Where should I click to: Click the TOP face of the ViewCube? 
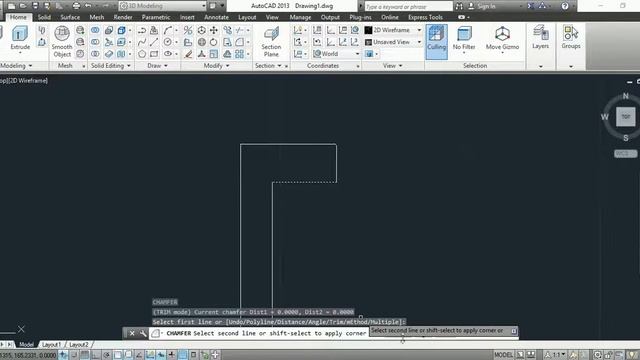point(625,117)
